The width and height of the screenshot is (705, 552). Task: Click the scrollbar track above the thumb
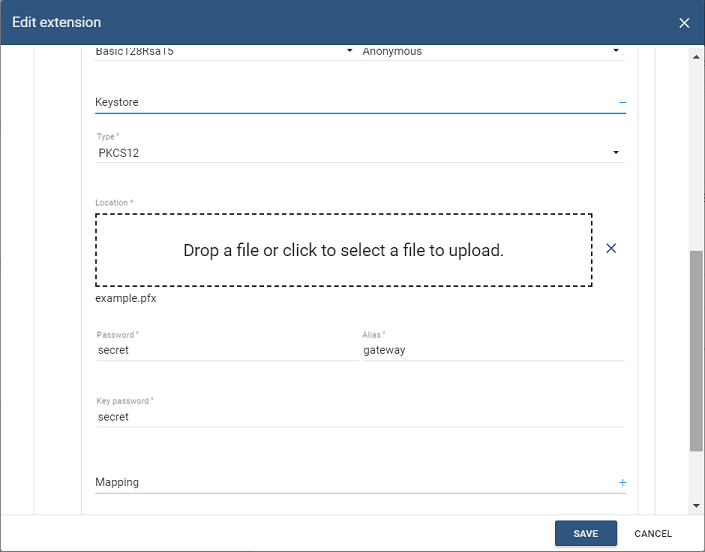[x=696, y=150]
